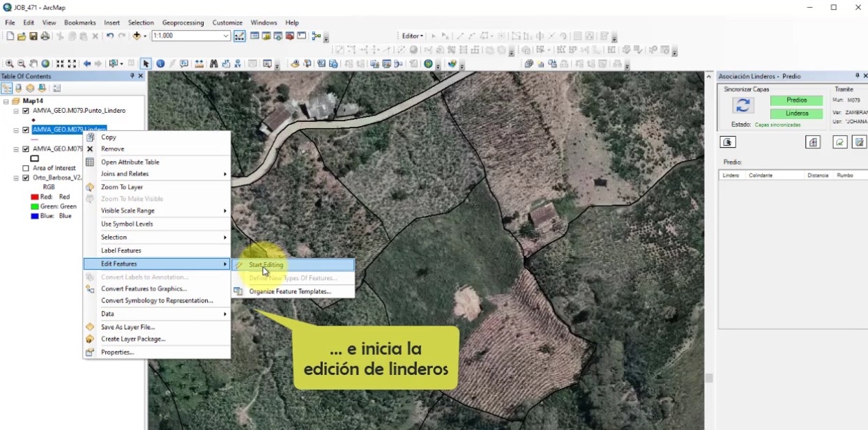The image size is (868, 430).
Task: Undo the last action in the Standard toolbar
Action: (x=110, y=36)
